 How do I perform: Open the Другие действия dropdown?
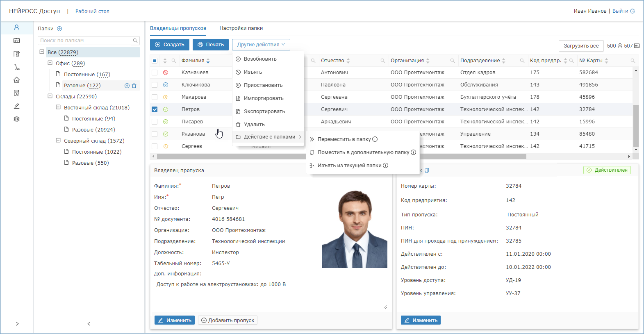[261, 45]
